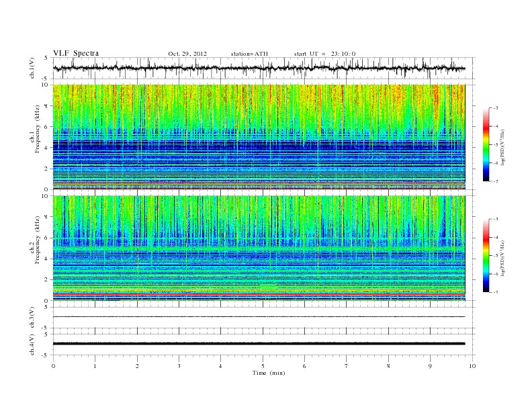Click the time axis tick label "3"
The height and width of the screenshot is (411, 532).
pyautogui.click(x=179, y=366)
